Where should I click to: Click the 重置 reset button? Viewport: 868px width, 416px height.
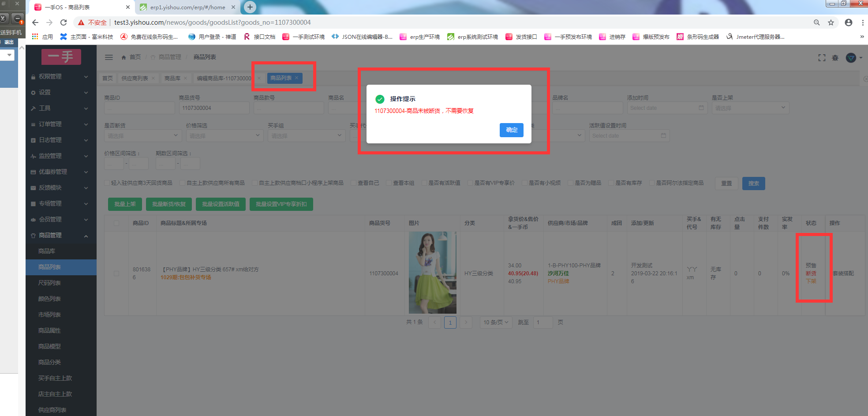pyautogui.click(x=726, y=184)
